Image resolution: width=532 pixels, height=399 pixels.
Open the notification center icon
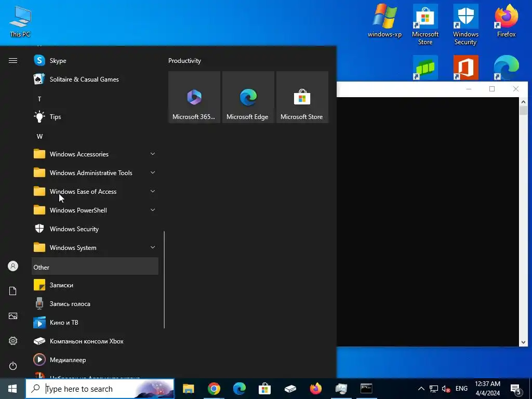coord(516,389)
